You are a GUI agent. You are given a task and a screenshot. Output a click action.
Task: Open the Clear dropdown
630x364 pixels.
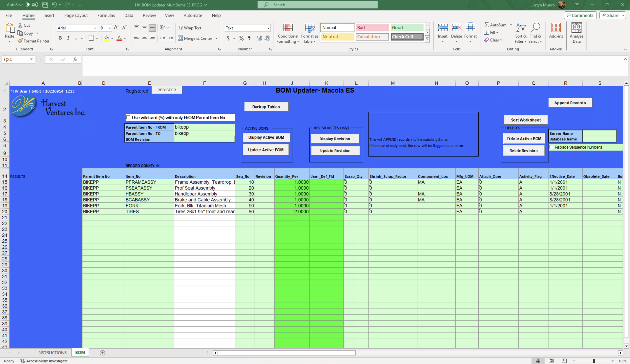(x=493, y=40)
